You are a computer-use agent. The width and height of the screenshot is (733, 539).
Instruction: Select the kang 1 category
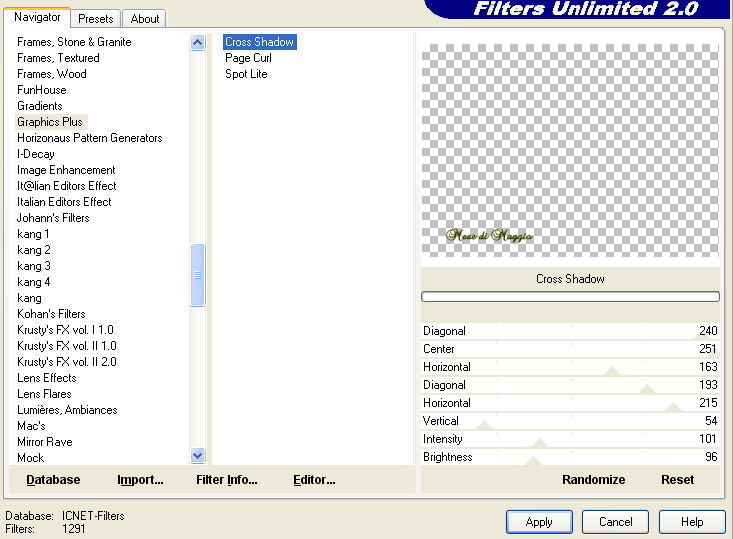click(x=33, y=234)
